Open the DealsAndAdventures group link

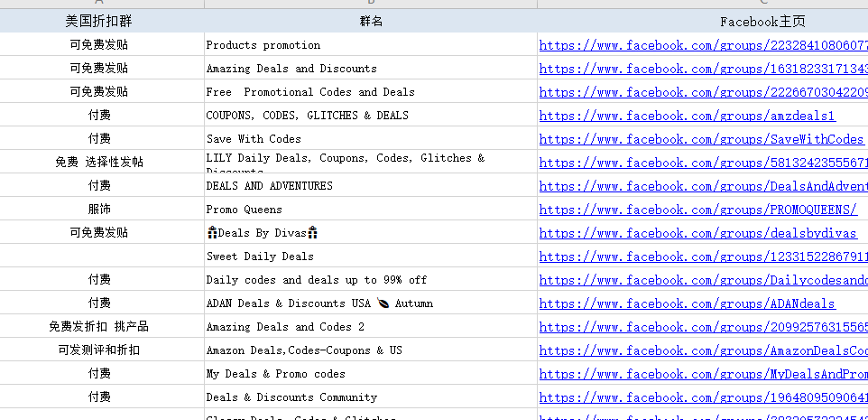point(703,186)
